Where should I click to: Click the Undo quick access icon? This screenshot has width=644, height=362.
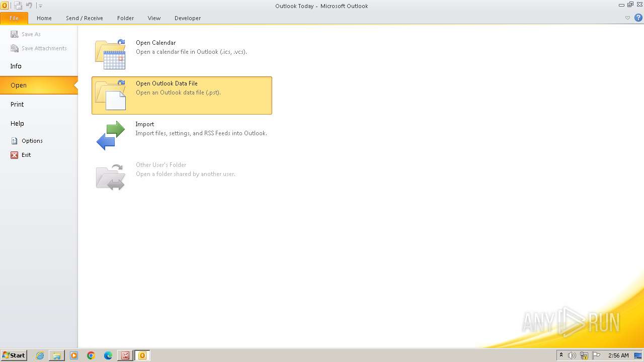pyautogui.click(x=29, y=6)
